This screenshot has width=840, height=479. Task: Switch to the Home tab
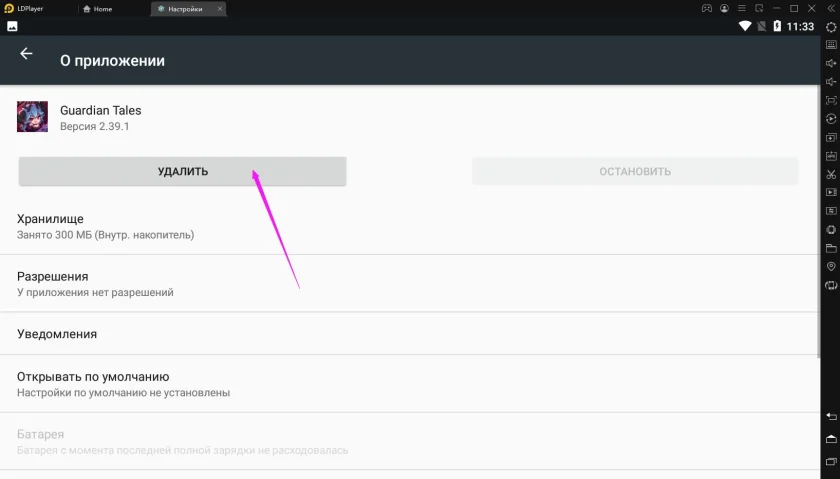coord(98,9)
